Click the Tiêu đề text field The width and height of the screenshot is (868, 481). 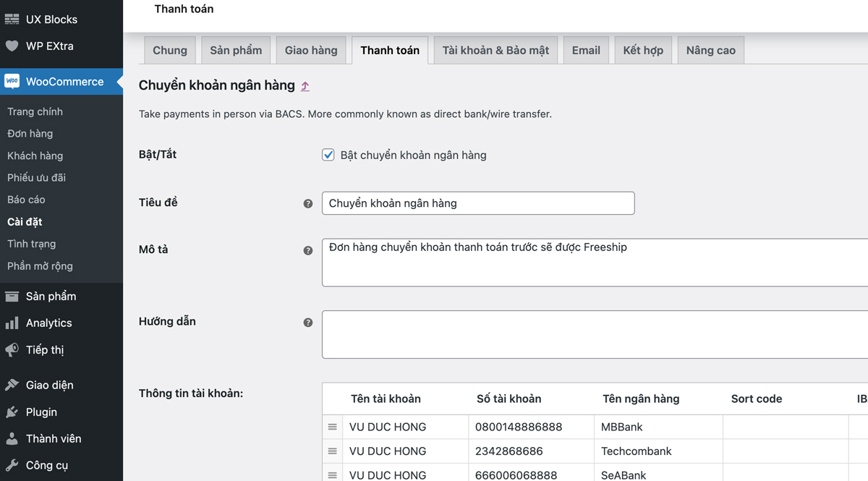click(477, 203)
